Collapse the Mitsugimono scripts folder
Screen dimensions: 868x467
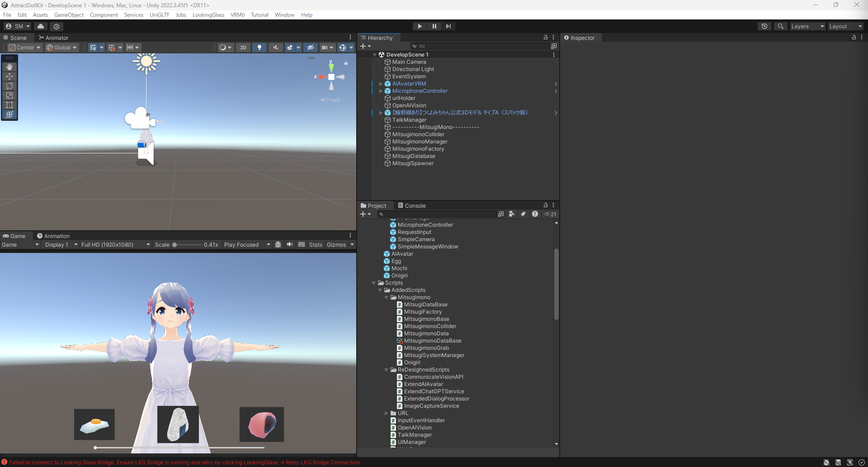(x=387, y=297)
